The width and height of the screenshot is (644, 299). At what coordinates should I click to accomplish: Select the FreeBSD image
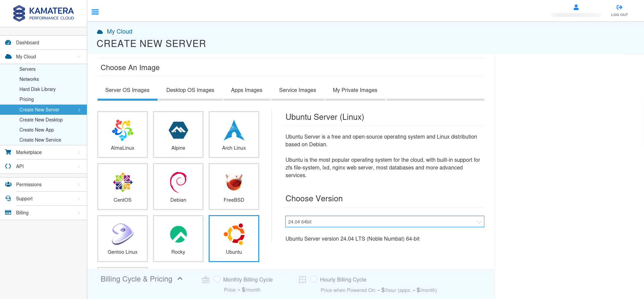234,187
